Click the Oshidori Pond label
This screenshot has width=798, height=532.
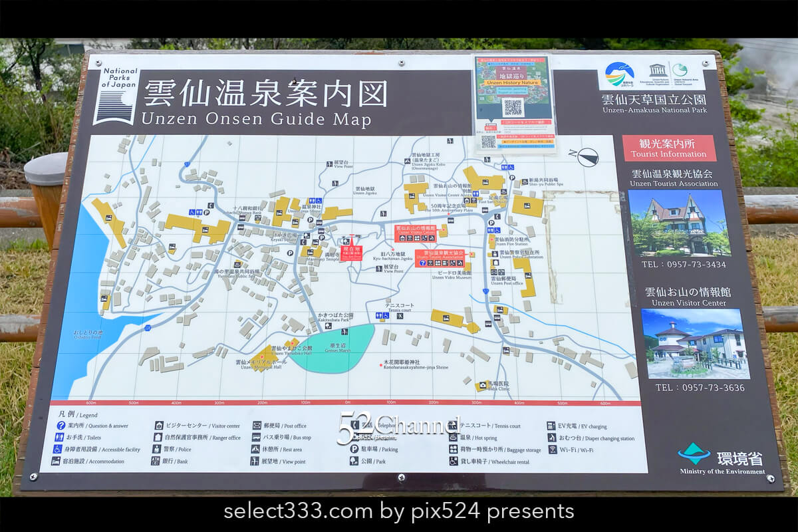coord(88,334)
